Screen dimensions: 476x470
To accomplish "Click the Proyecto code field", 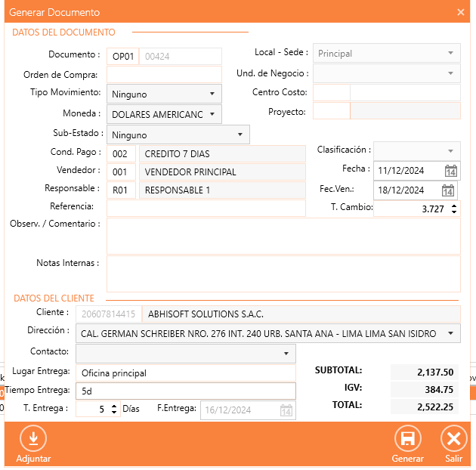I will point(332,111).
